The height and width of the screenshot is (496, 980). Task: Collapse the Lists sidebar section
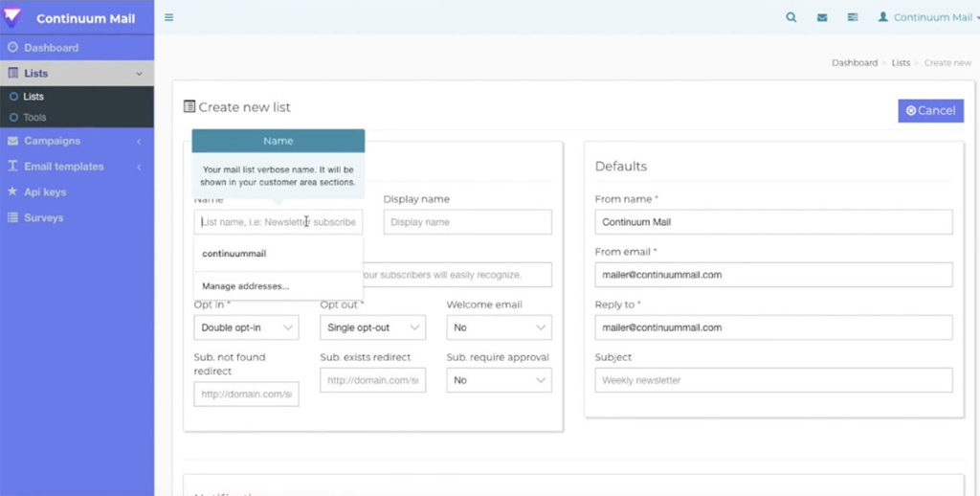[77, 73]
